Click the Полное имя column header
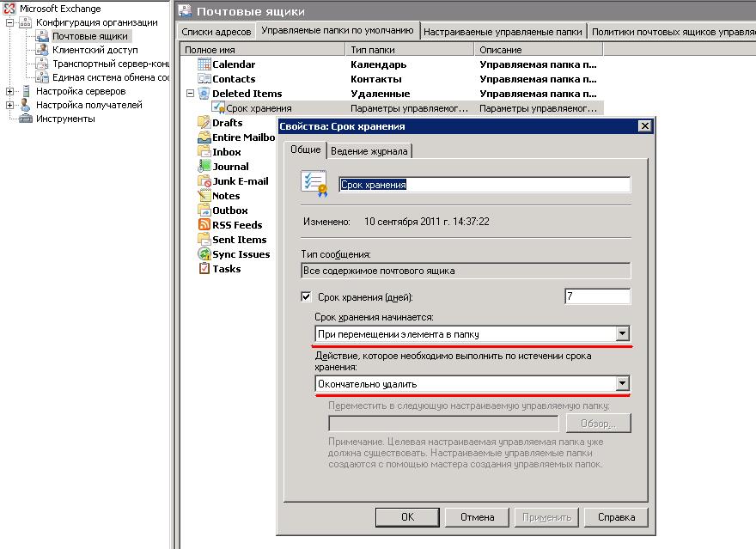The height and width of the screenshot is (549, 756). [x=262, y=50]
